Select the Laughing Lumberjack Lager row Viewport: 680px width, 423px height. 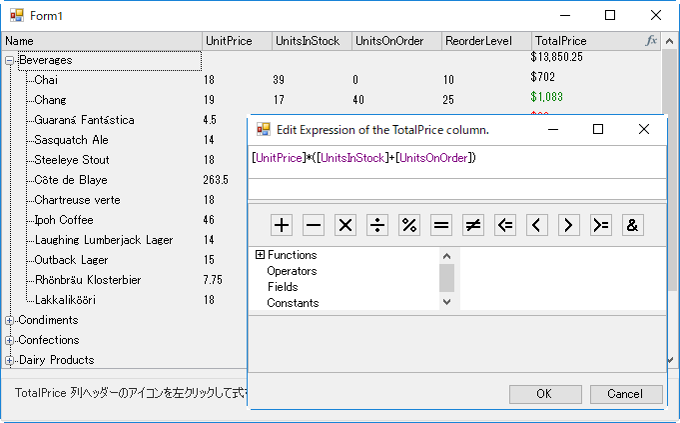104,240
